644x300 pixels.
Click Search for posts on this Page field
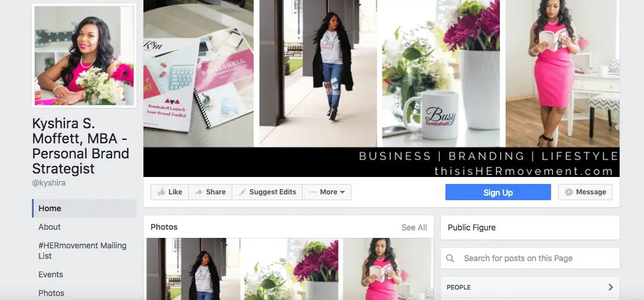coord(530,258)
